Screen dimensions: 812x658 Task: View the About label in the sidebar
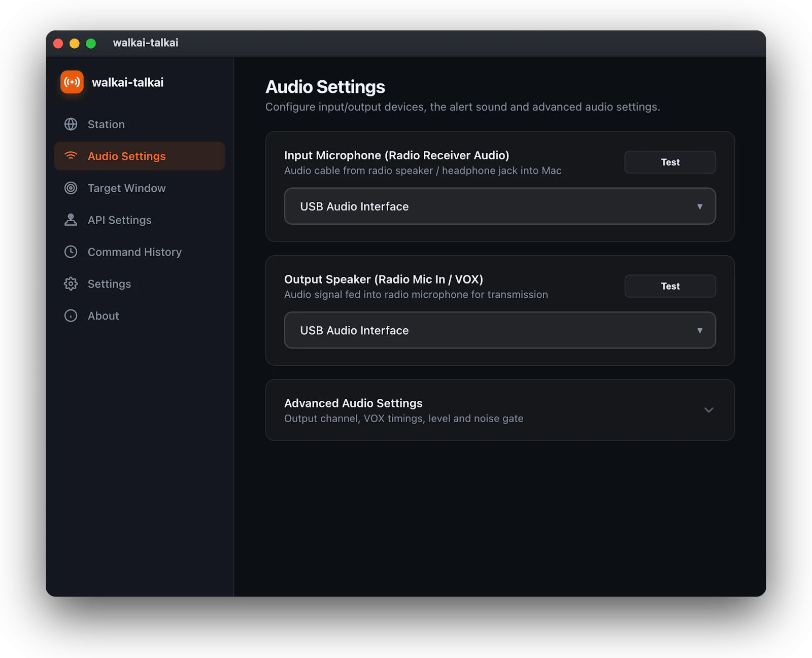(103, 316)
